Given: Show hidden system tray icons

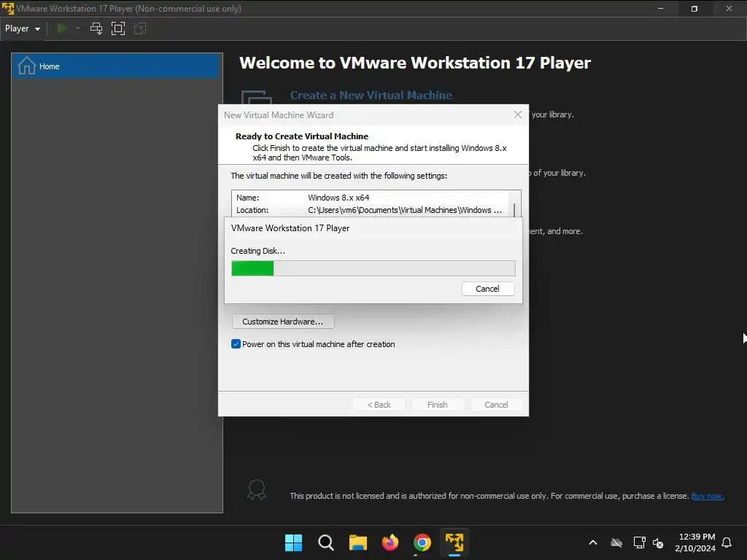Looking at the screenshot, I should (x=593, y=542).
